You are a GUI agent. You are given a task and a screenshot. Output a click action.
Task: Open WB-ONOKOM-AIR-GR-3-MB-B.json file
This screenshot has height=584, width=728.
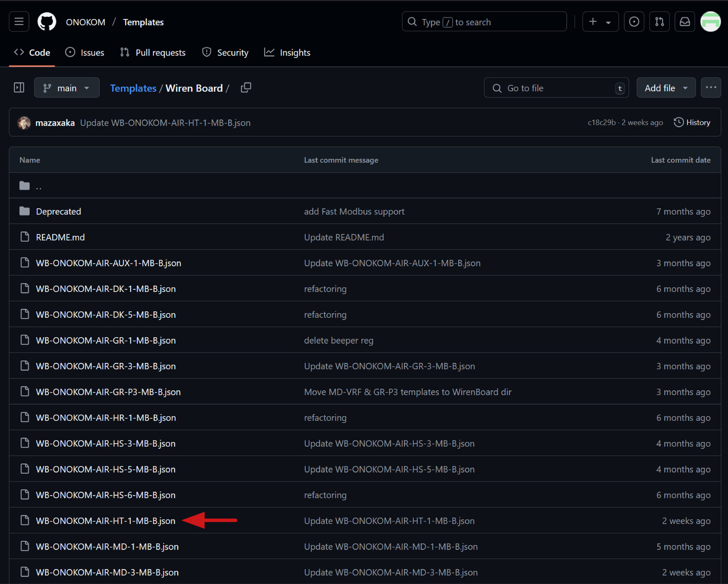click(x=106, y=366)
